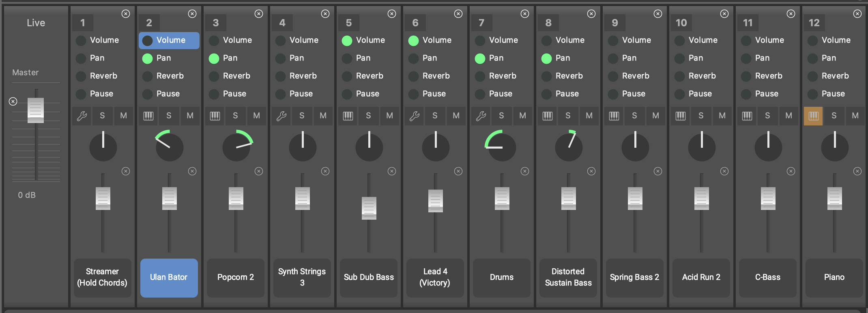Click the wrench icon on channel 1

point(82,116)
